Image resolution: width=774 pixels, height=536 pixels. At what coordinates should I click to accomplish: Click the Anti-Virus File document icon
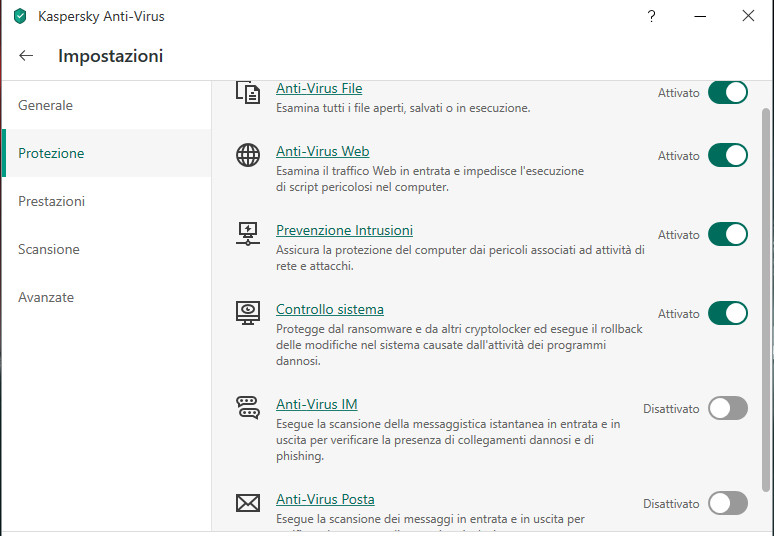click(x=247, y=93)
